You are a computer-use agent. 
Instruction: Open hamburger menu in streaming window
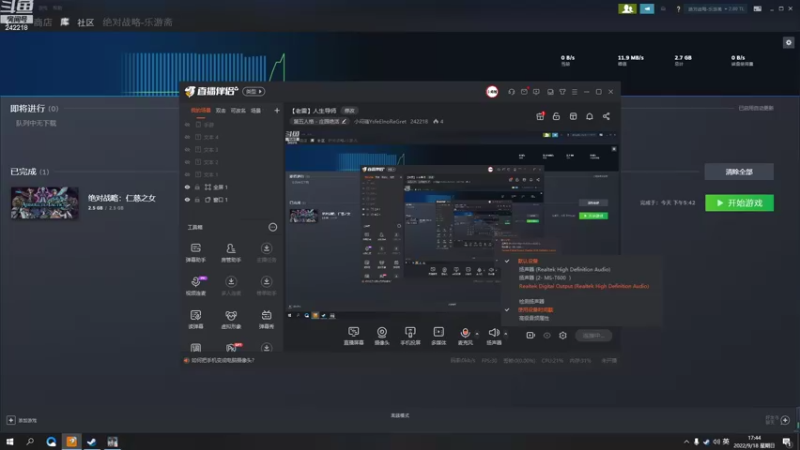click(574, 92)
